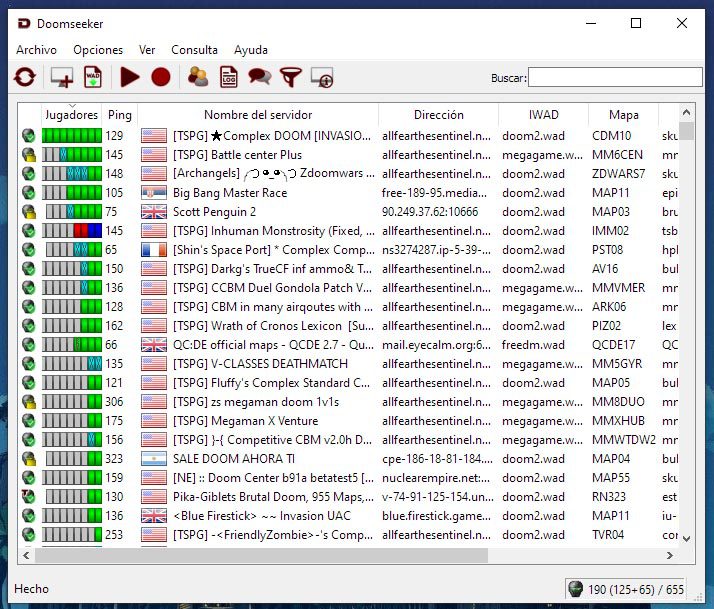Select server '[TSPG] Battle center Plus'
Viewport: 714px width, 609px height.
[237, 155]
